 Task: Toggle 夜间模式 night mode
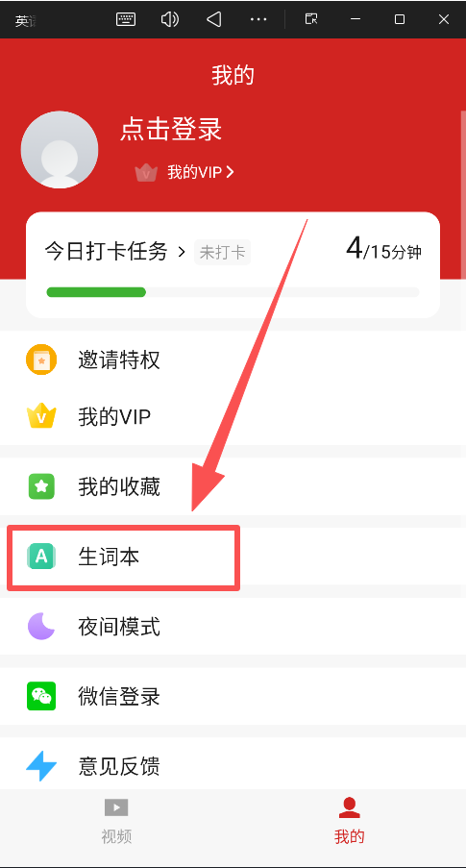[x=233, y=627]
